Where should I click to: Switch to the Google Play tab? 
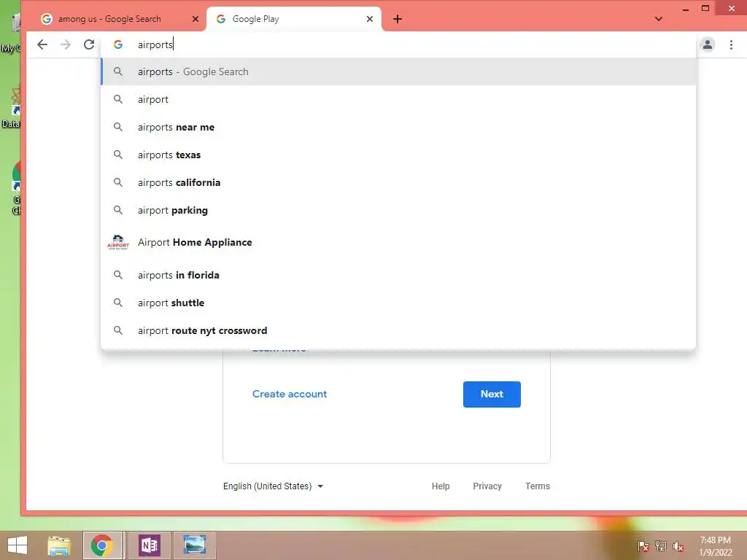294,19
